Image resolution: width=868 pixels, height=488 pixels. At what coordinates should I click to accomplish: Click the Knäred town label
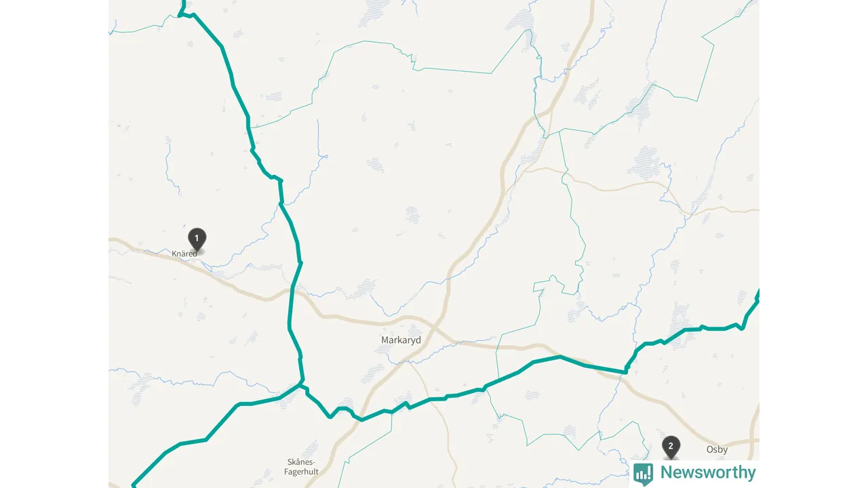[x=184, y=253]
